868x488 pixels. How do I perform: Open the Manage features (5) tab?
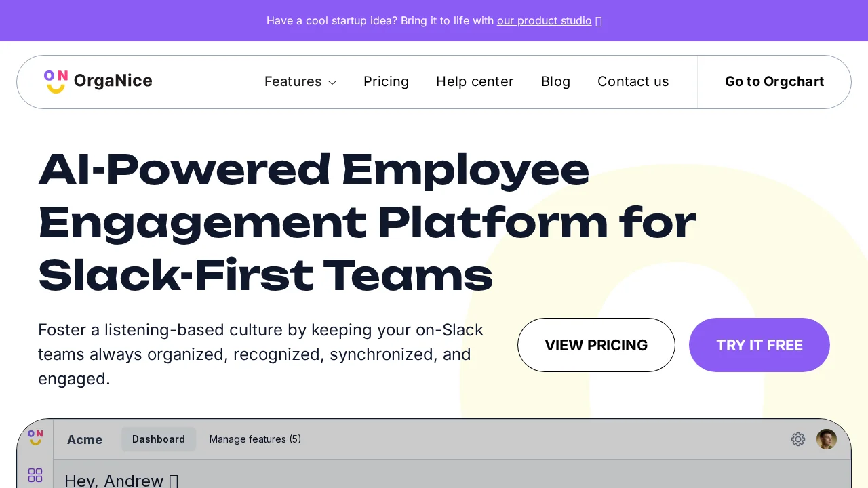point(255,439)
